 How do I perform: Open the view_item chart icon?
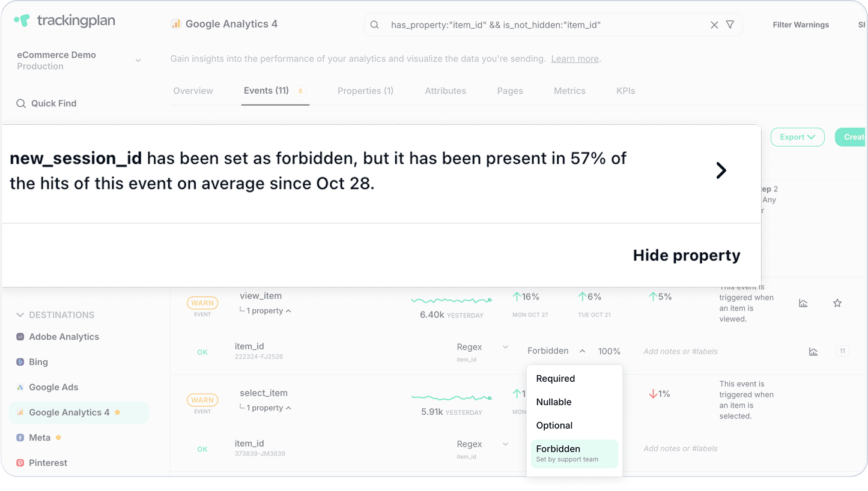(x=803, y=303)
